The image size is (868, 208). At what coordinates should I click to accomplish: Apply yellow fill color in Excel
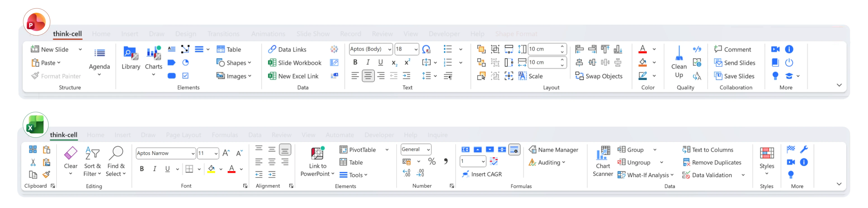pos(211,169)
